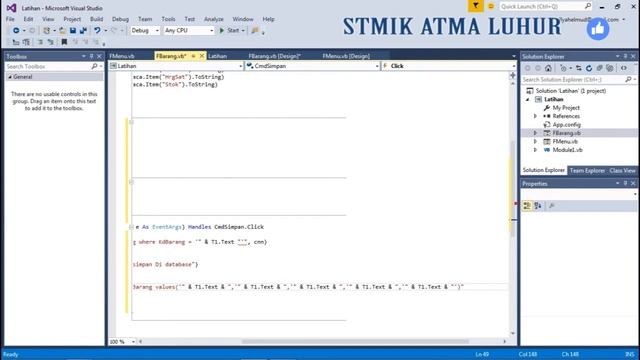The height and width of the screenshot is (360, 640).
Task: Click the comment selected lines icon
Action: tap(40, 42)
